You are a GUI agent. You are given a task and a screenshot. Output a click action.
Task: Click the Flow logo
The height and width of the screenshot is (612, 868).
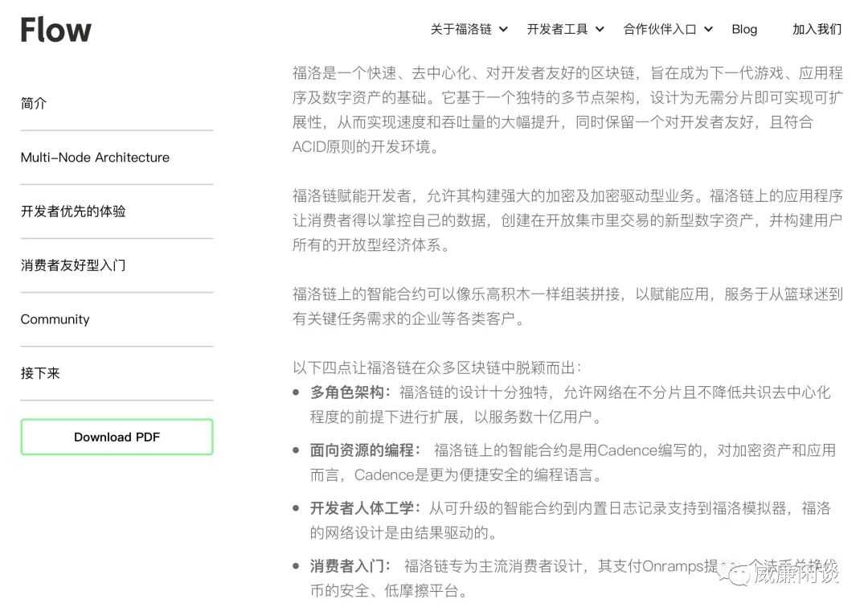56,30
